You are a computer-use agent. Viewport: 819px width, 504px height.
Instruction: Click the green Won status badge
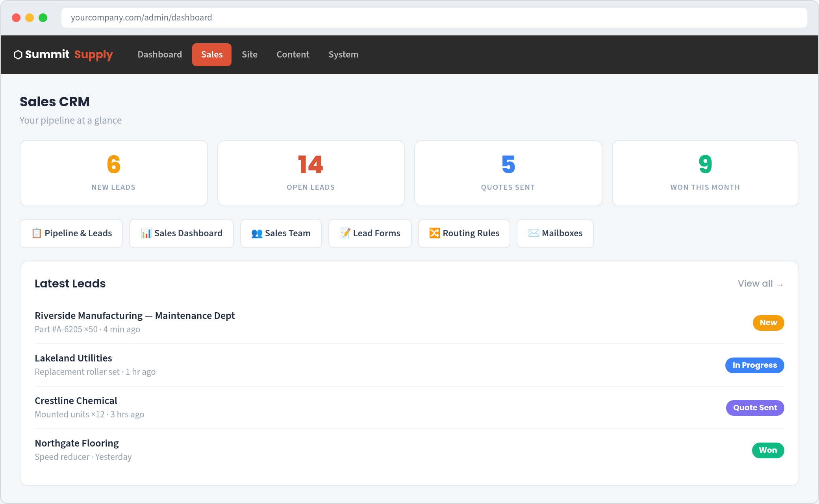pyautogui.click(x=768, y=450)
